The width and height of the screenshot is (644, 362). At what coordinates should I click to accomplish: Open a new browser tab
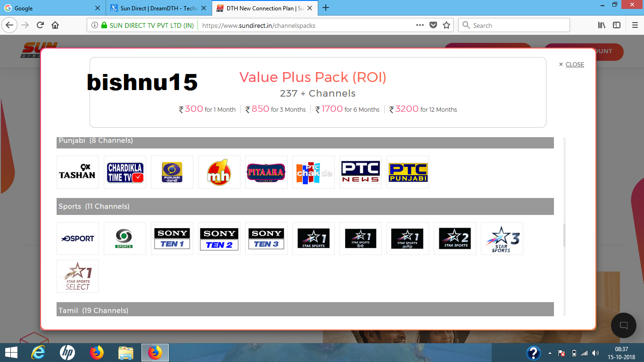pos(326,8)
